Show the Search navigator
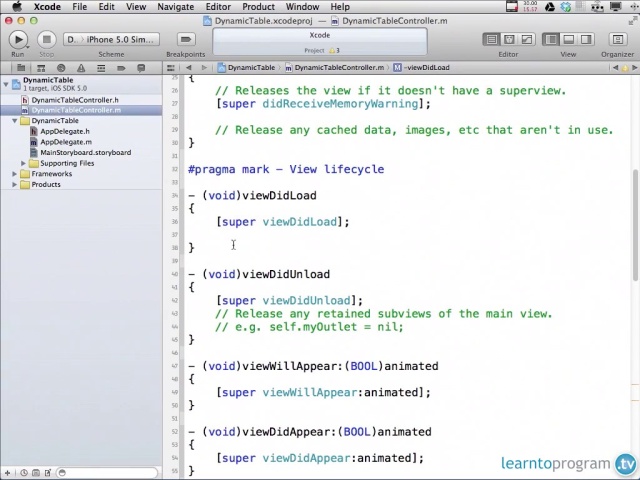 coord(61,68)
